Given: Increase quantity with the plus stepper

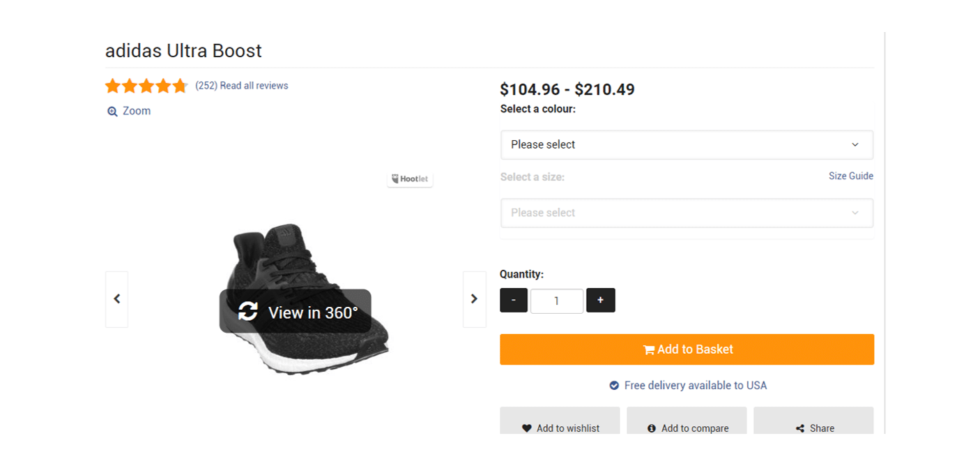Looking at the screenshot, I should (x=600, y=300).
